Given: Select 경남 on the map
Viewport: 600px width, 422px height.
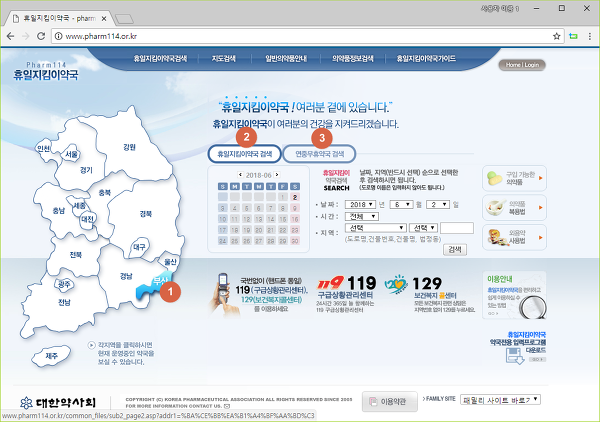Looking at the screenshot, I should [126, 276].
